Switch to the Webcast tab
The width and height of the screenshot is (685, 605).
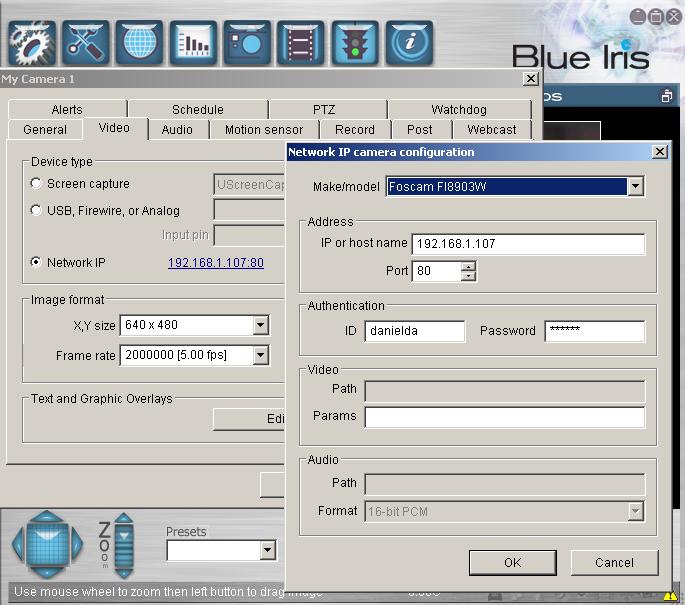tap(491, 130)
